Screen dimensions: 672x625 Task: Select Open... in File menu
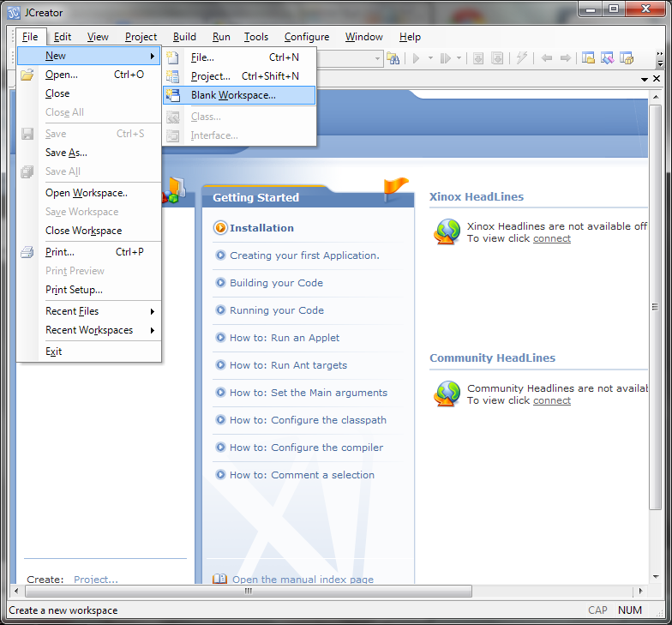pyautogui.click(x=89, y=75)
